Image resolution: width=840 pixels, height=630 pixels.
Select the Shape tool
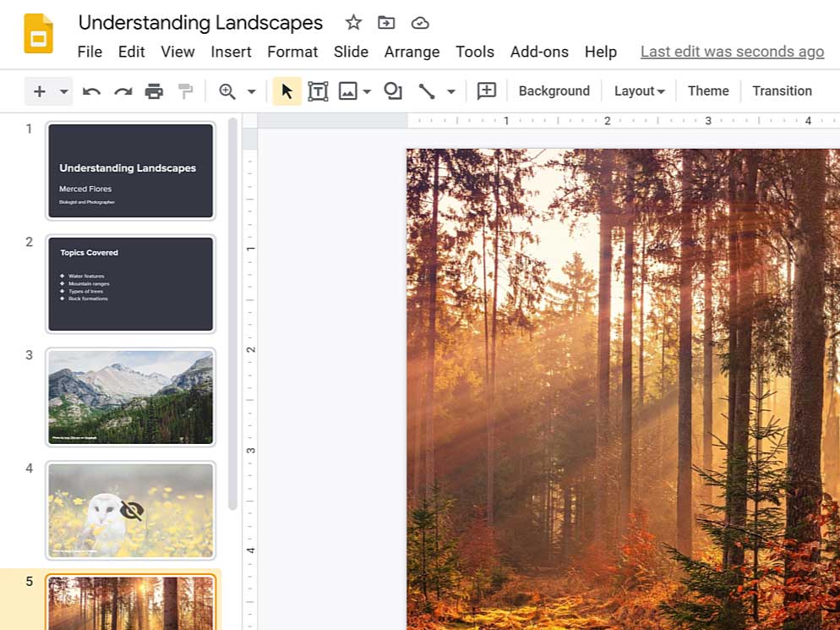pos(392,90)
